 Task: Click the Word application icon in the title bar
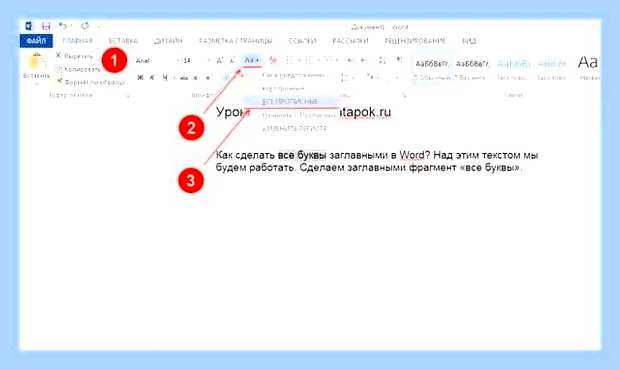[29, 26]
